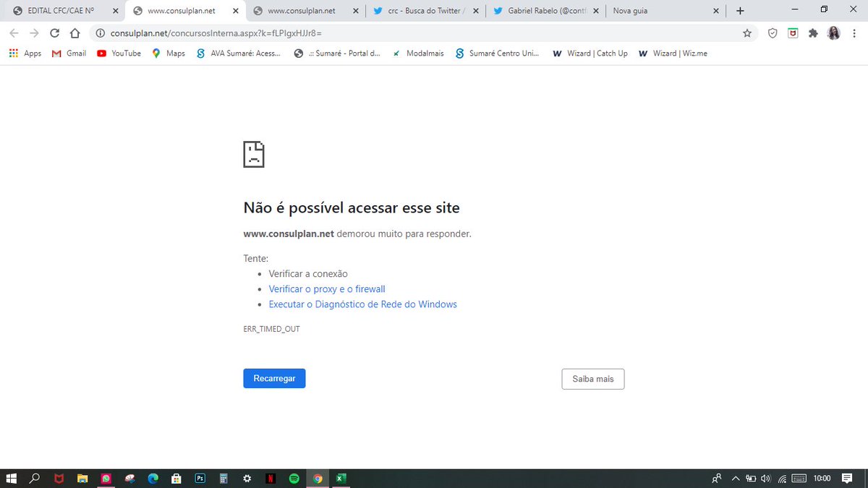Click the sad page error icon

tap(254, 155)
